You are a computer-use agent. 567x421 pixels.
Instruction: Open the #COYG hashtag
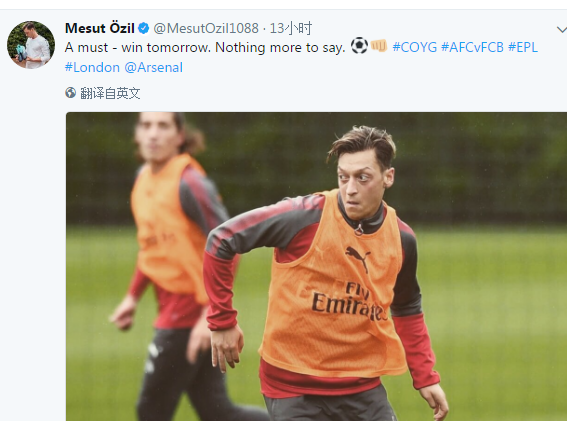click(414, 47)
